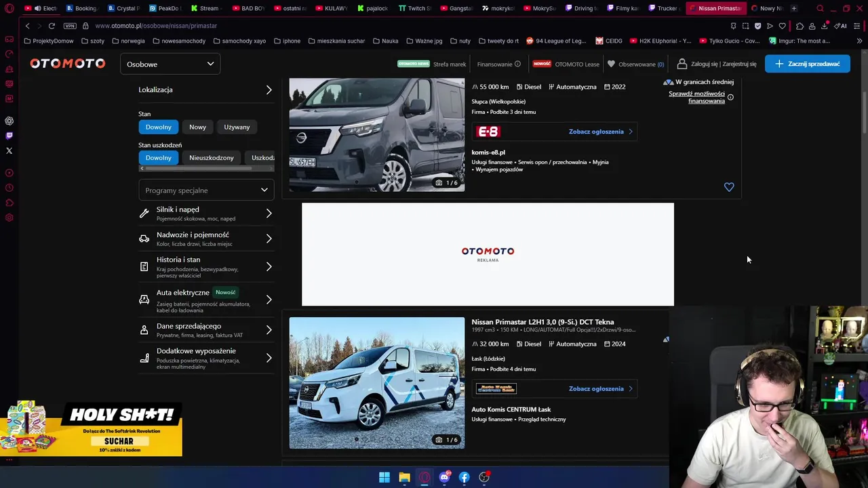Screen dimensions: 868x488
Task: Click the otomoto.pl address bar URL
Action: tap(156, 26)
